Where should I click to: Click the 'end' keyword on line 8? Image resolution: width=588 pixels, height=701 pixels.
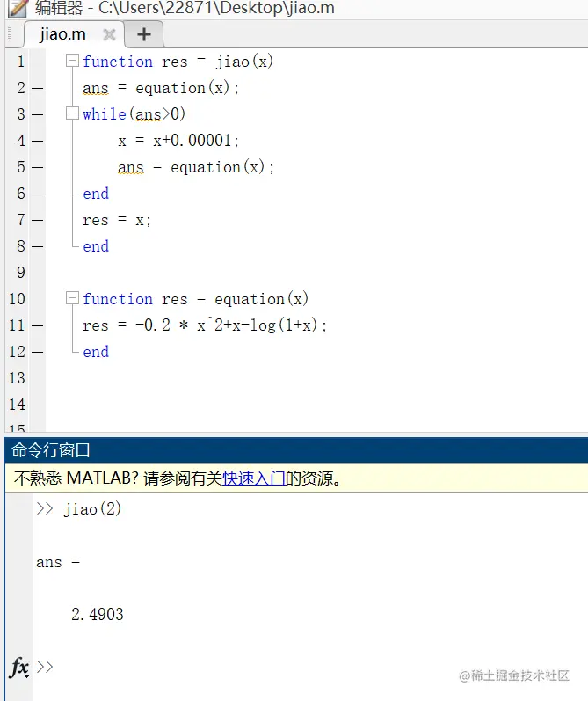96,246
